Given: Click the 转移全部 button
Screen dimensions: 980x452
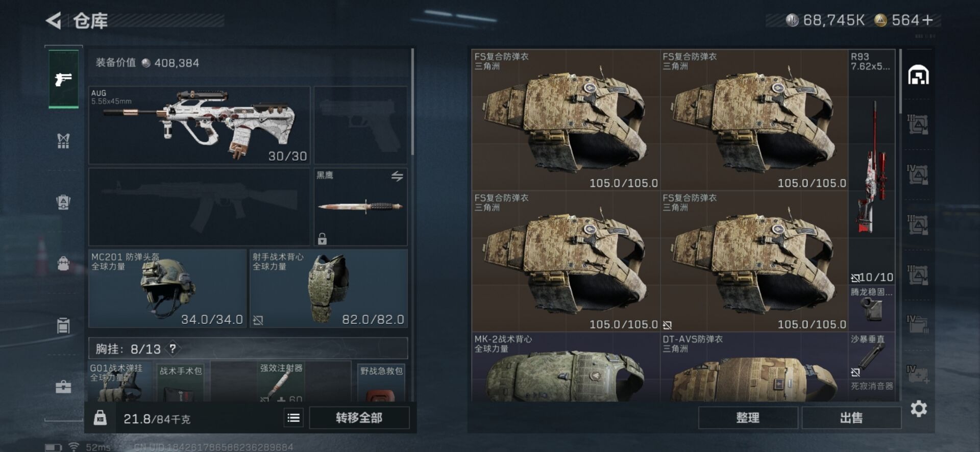Looking at the screenshot, I should (x=359, y=418).
